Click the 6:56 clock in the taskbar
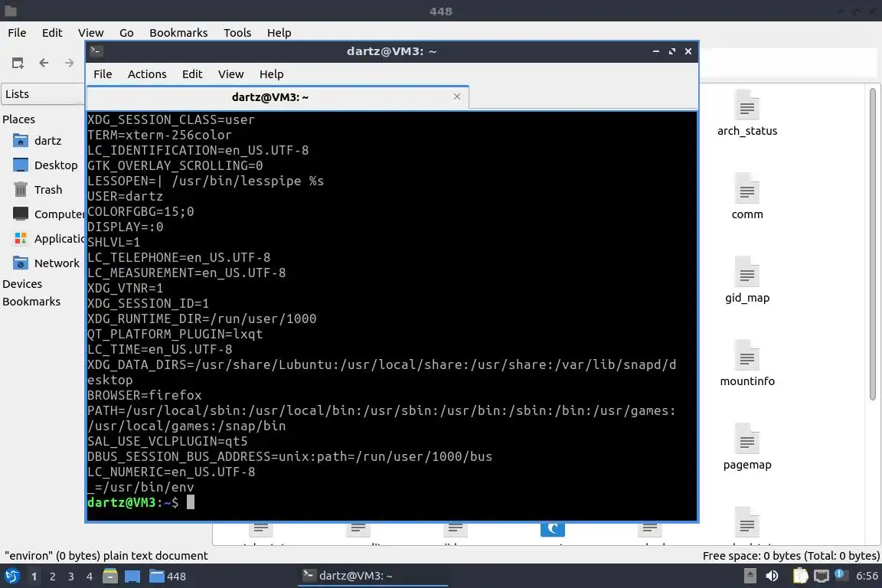 point(866,576)
